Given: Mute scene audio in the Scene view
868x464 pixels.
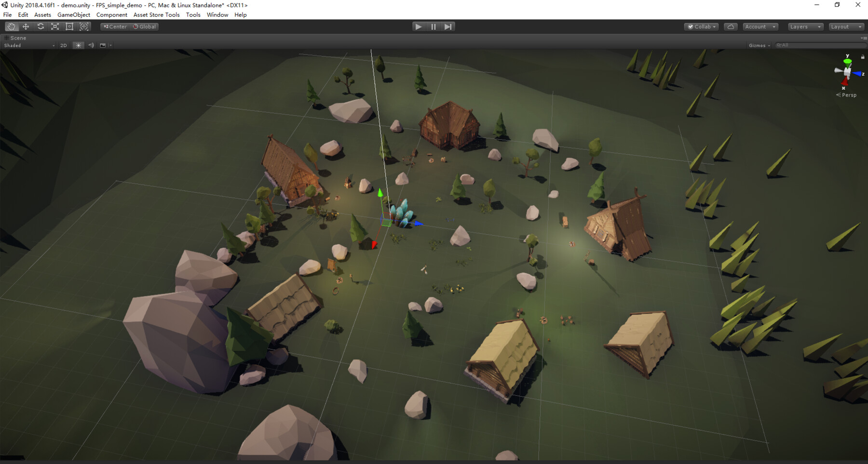Looking at the screenshot, I should point(91,45).
